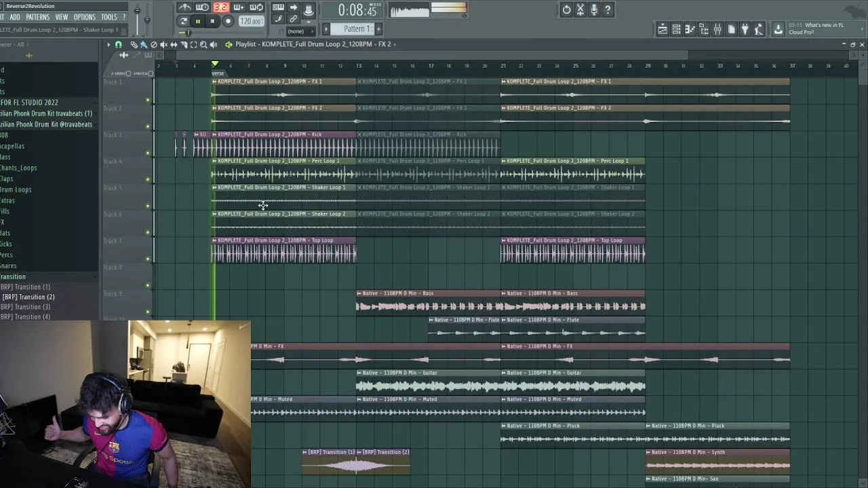Open the OPTIONS menu
Image resolution: width=868 pixels, height=488 pixels.
tap(85, 17)
